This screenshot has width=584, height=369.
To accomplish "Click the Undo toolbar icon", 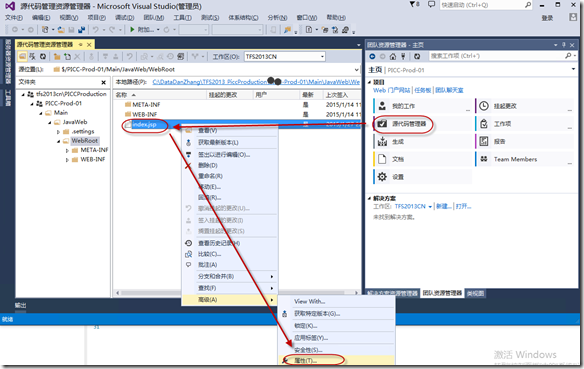I will click(96, 29).
